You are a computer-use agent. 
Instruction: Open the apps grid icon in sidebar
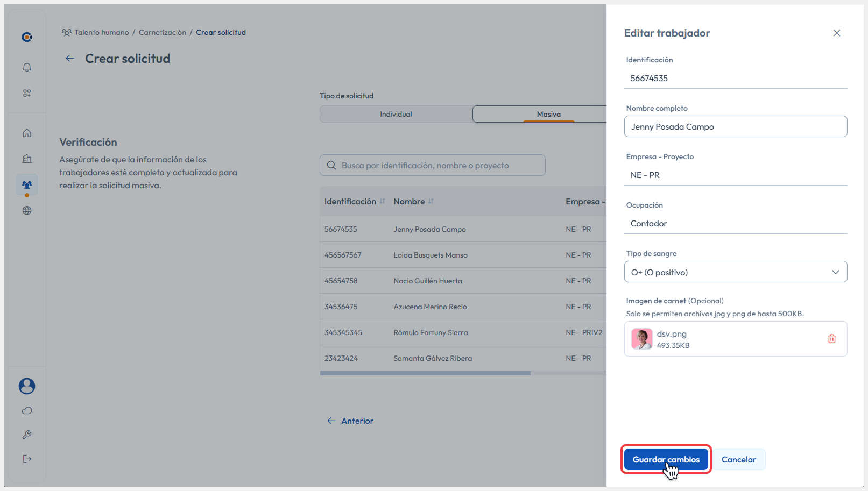pos(27,93)
